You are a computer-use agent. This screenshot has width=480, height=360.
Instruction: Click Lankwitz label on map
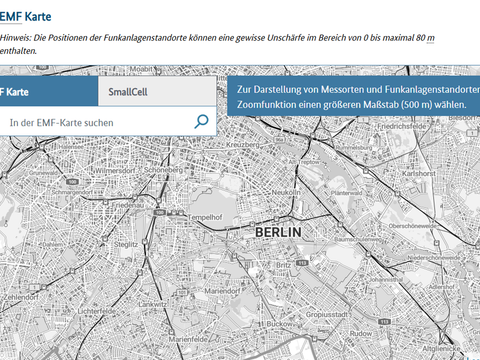coord(152,304)
